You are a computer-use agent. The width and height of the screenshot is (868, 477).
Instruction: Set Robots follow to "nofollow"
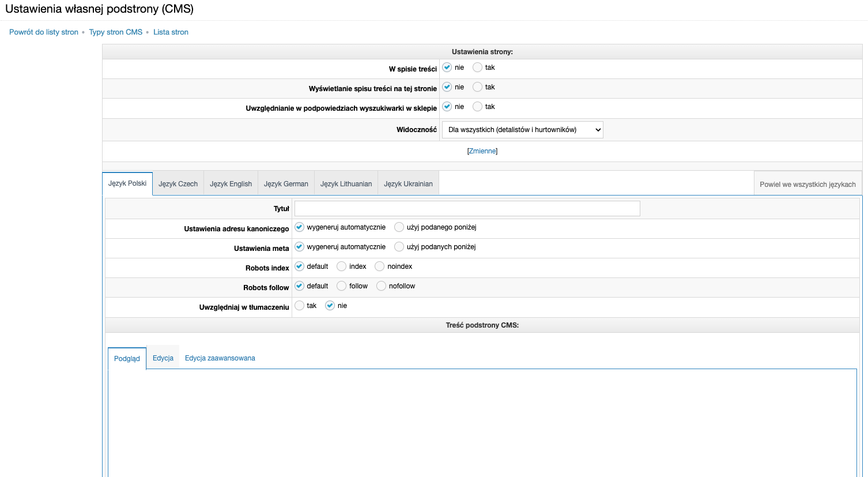click(381, 286)
